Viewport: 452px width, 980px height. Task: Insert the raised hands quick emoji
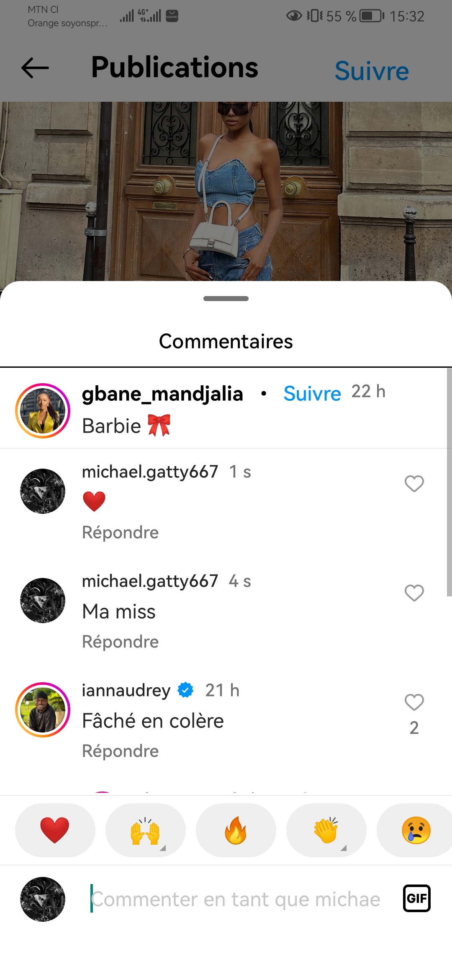[x=145, y=830]
